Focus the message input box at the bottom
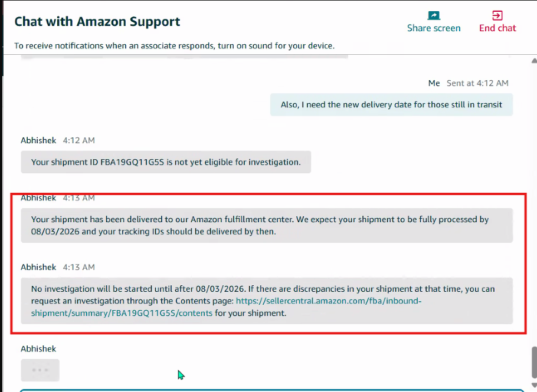Screen dimensions: 537x392 pos(272,390)
